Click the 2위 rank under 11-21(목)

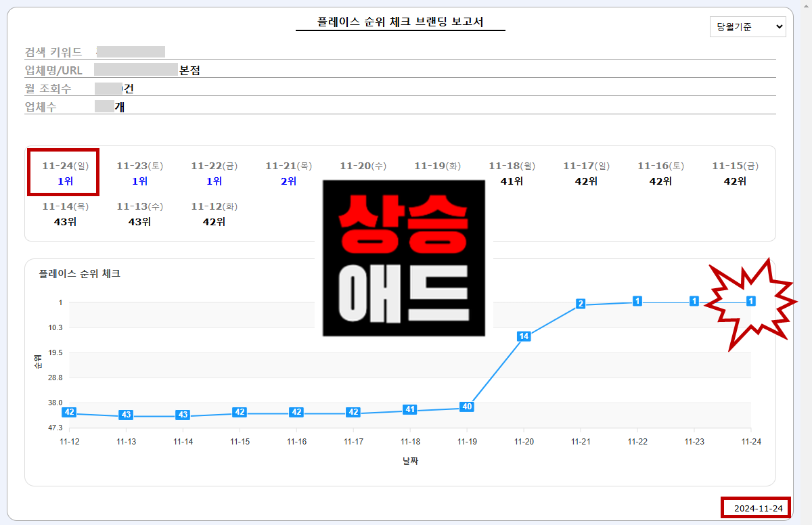coord(288,181)
